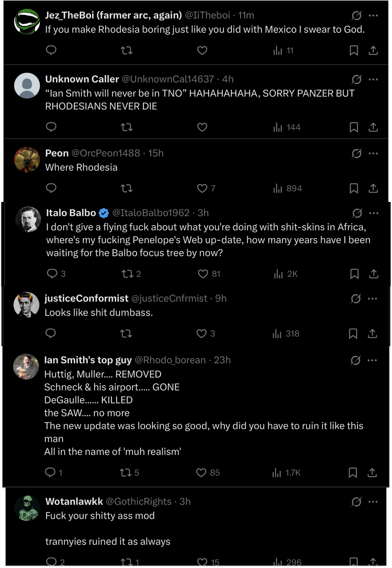
Task: Click the 23h timestamp on Rhodo_borean's tweet
Action: pos(222,360)
